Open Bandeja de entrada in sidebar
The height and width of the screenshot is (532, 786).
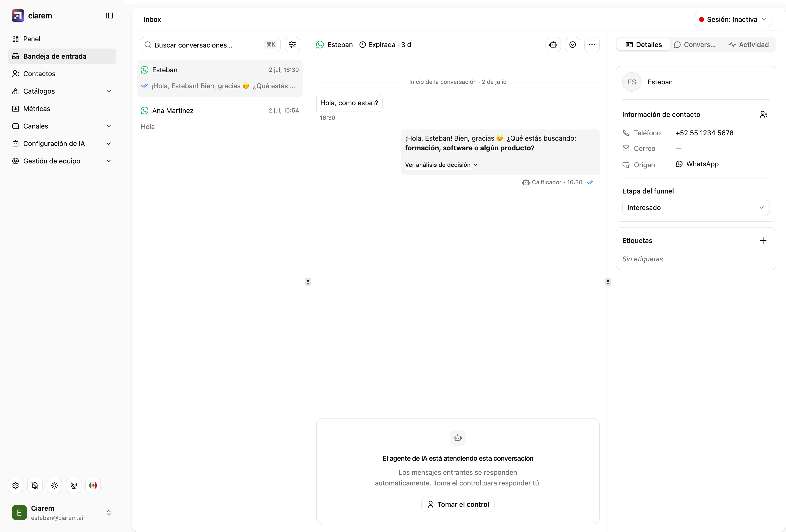[62, 56]
